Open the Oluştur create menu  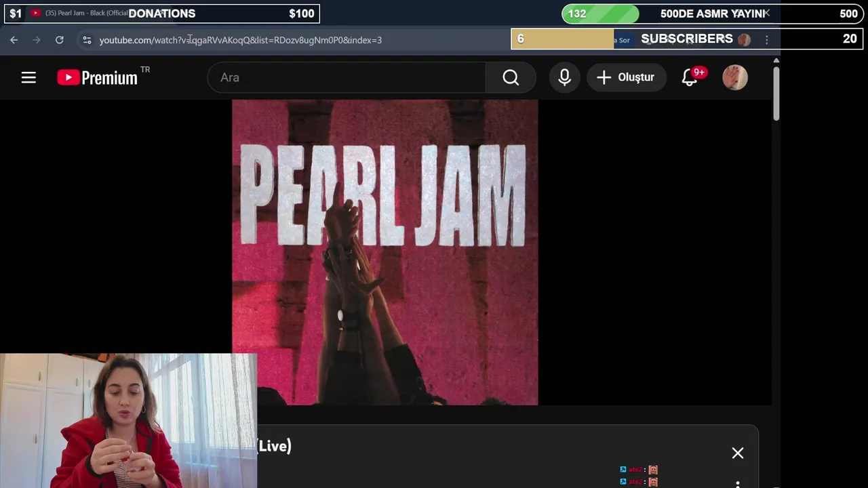[625, 77]
